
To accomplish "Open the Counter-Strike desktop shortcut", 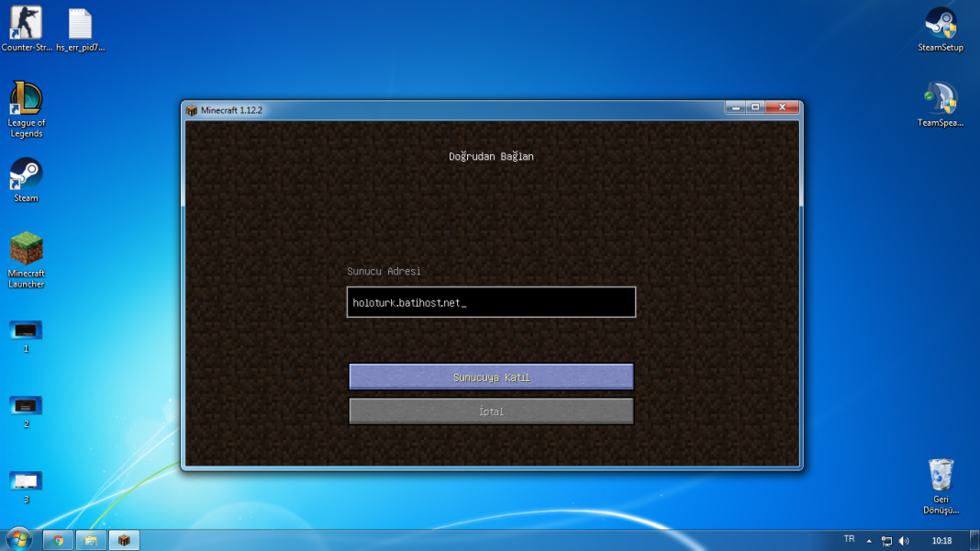I will (27, 28).
